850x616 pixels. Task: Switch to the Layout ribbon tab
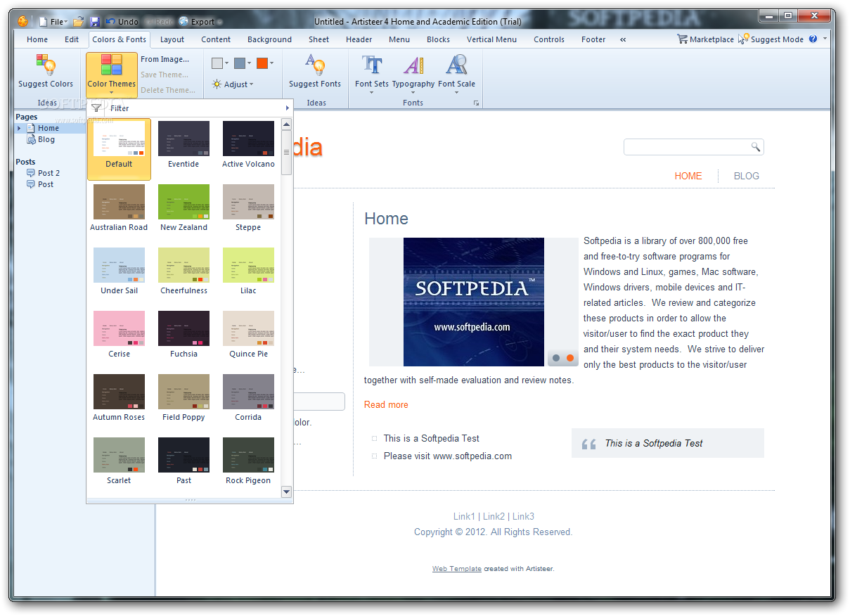tap(172, 39)
